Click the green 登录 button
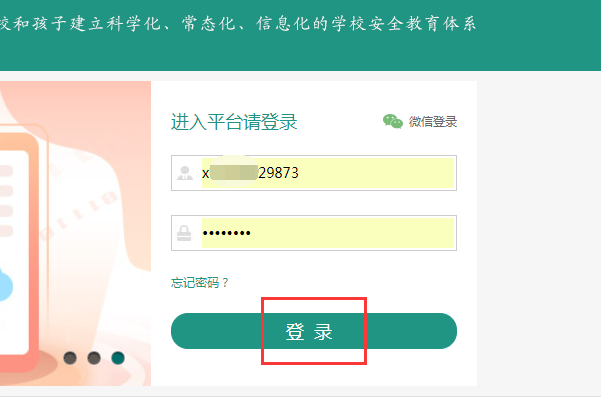This screenshot has width=601, height=401. coord(314,331)
